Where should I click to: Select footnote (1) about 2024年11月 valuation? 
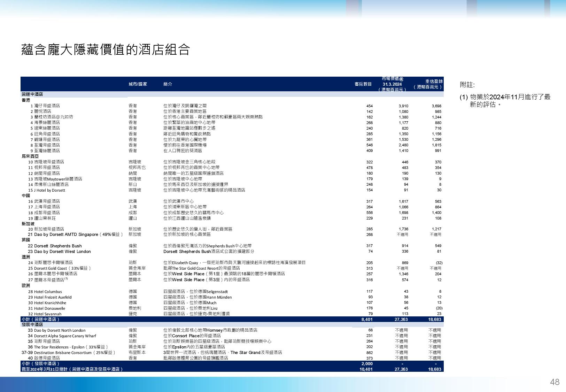pos(505,100)
